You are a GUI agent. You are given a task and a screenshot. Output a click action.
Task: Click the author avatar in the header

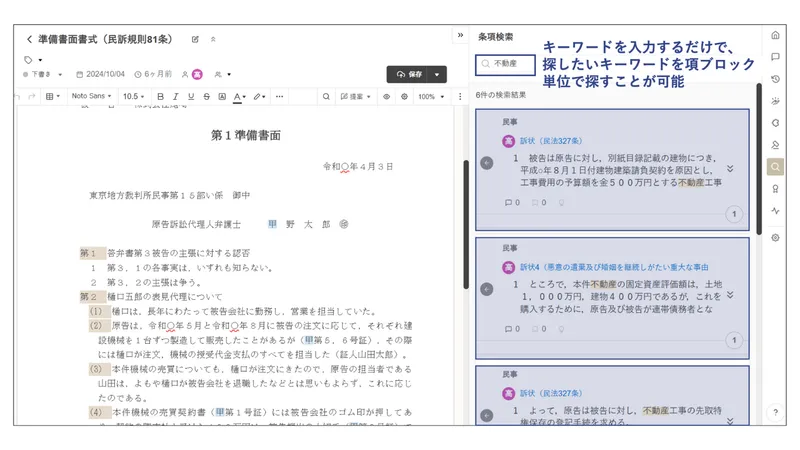197,74
